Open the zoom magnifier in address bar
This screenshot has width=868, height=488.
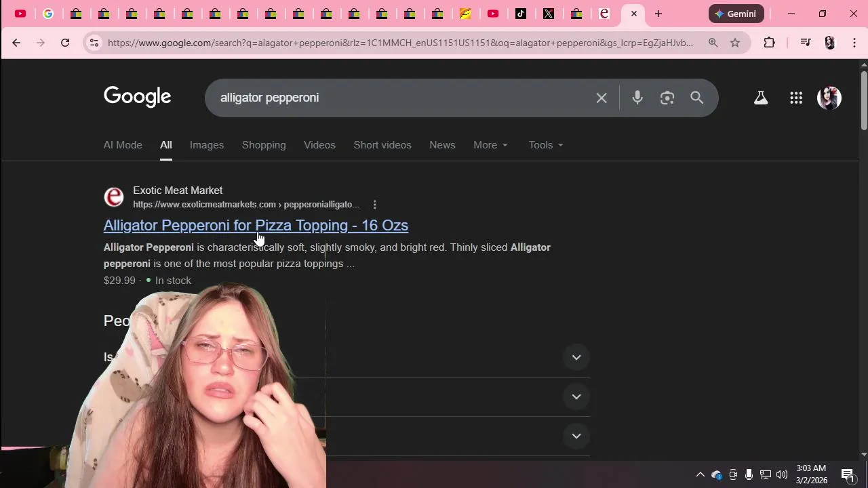coord(713,43)
